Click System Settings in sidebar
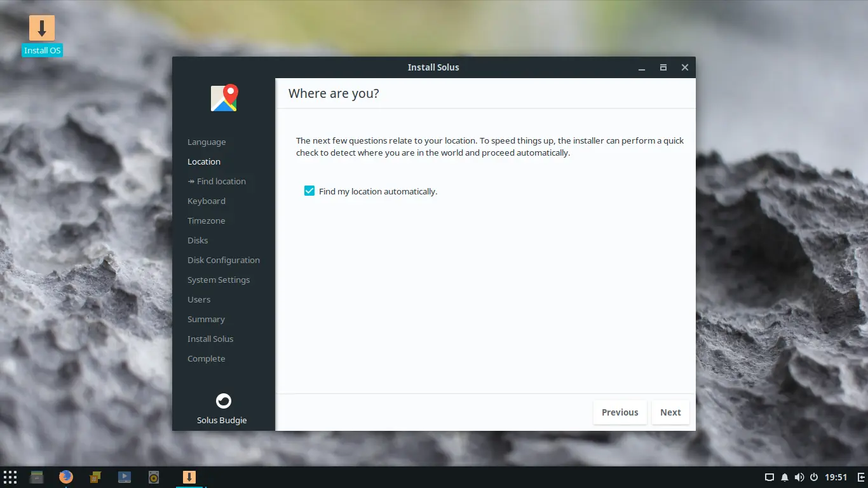The width and height of the screenshot is (868, 488). click(x=219, y=280)
